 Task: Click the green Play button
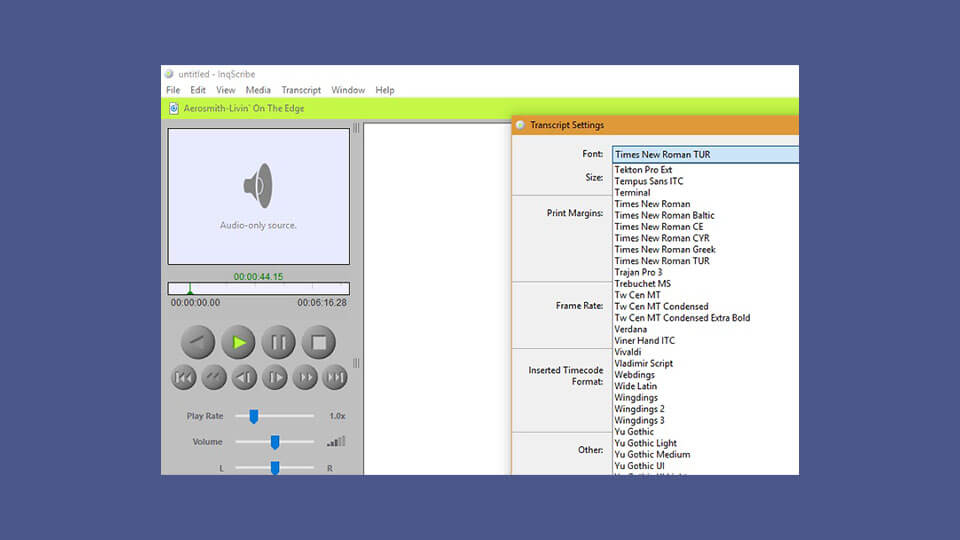coord(238,342)
